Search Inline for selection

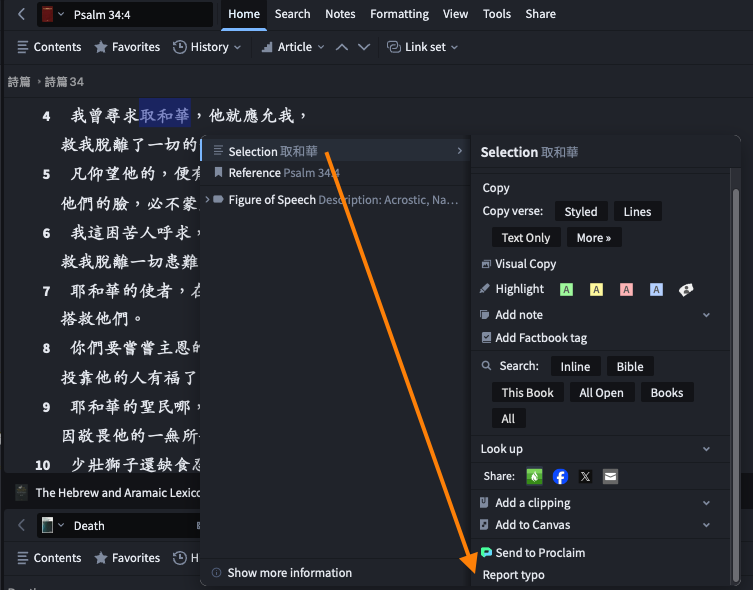pyautogui.click(x=575, y=367)
